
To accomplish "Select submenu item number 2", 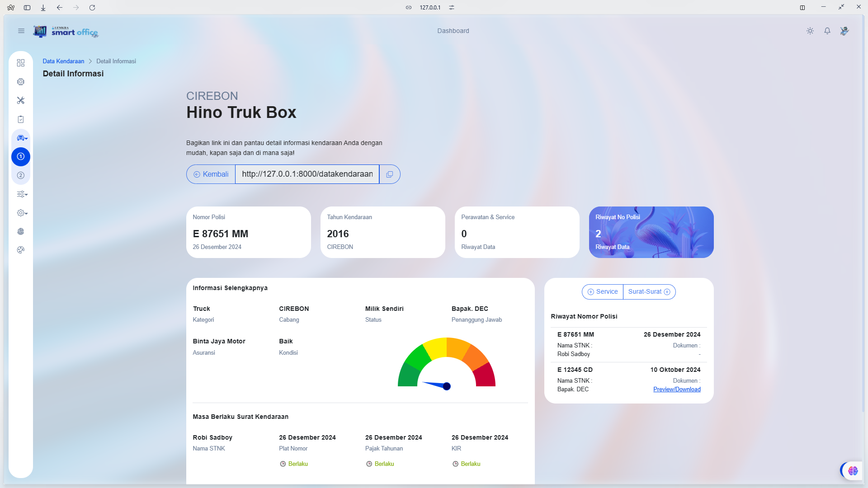I will pyautogui.click(x=21, y=175).
